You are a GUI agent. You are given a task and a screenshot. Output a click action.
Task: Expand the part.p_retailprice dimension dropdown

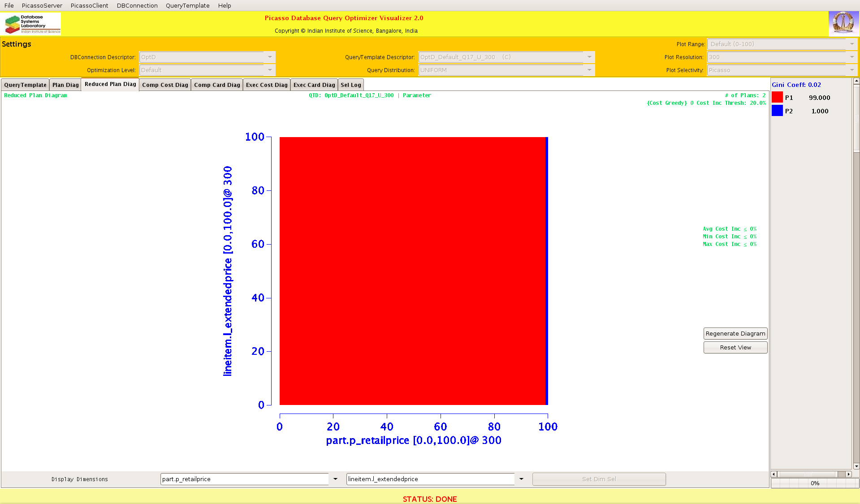pos(335,479)
